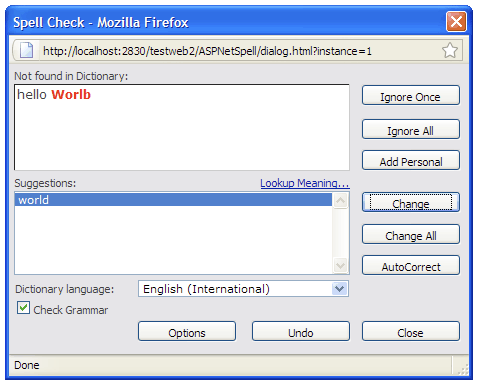Click the Ignore Once button
Screen dimensions: 480x385
[411, 96]
